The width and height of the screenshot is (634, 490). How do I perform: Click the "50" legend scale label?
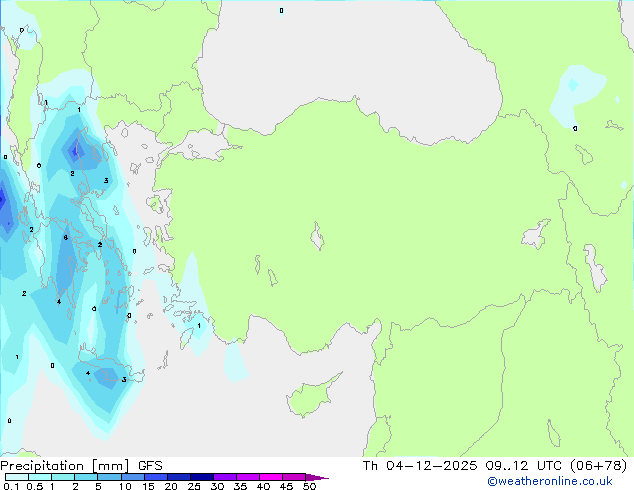pyautogui.click(x=309, y=486)
